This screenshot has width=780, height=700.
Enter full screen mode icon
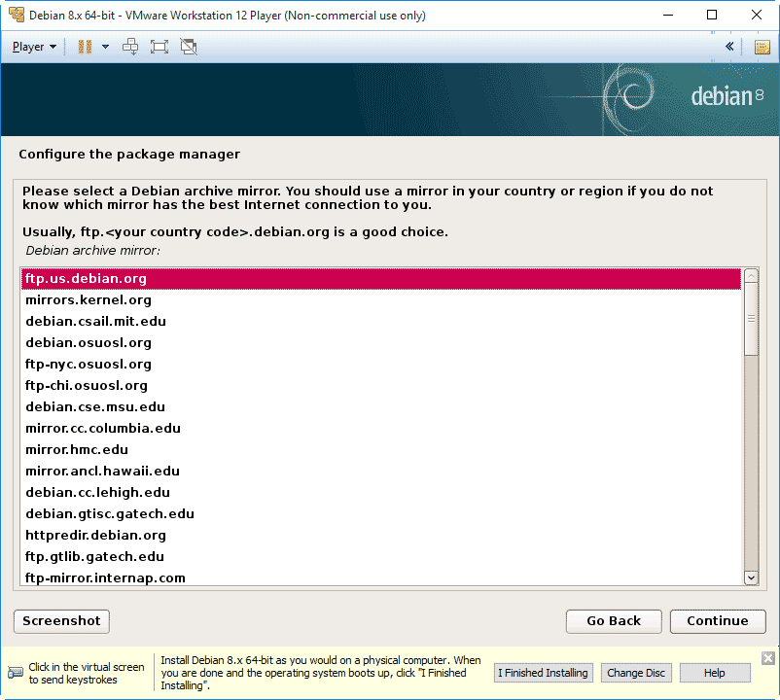(160, 47)
